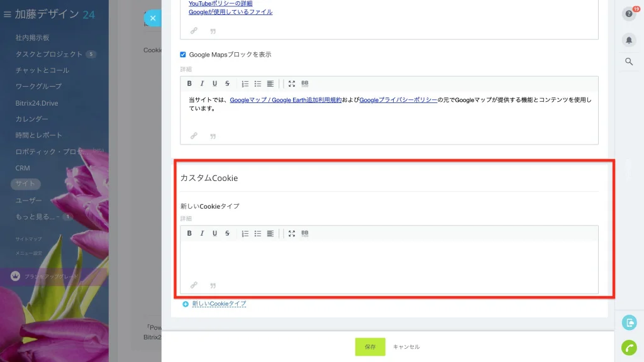Apply Italic in the Google Maps editor
644x362 pixels.
tap(202, 84)
